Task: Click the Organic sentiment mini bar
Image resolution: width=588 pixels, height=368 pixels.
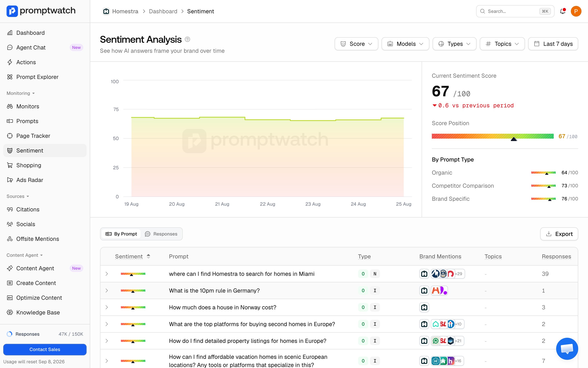Action: click(543, 173)
